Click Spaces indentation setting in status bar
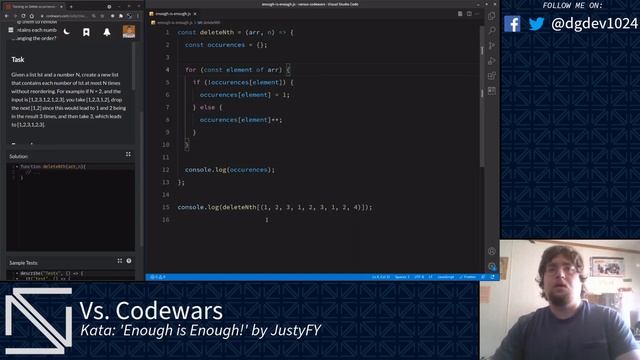 tap(402, 277)
